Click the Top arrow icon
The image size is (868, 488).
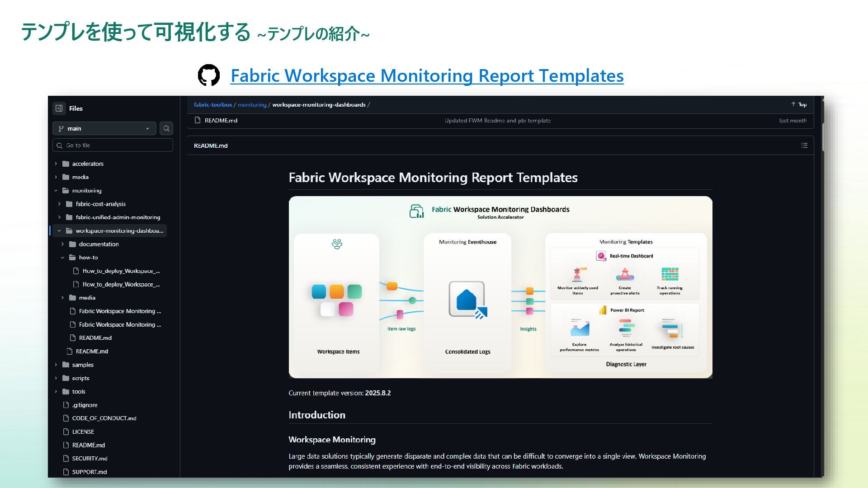pyautogui.click(x=793, y=104)
